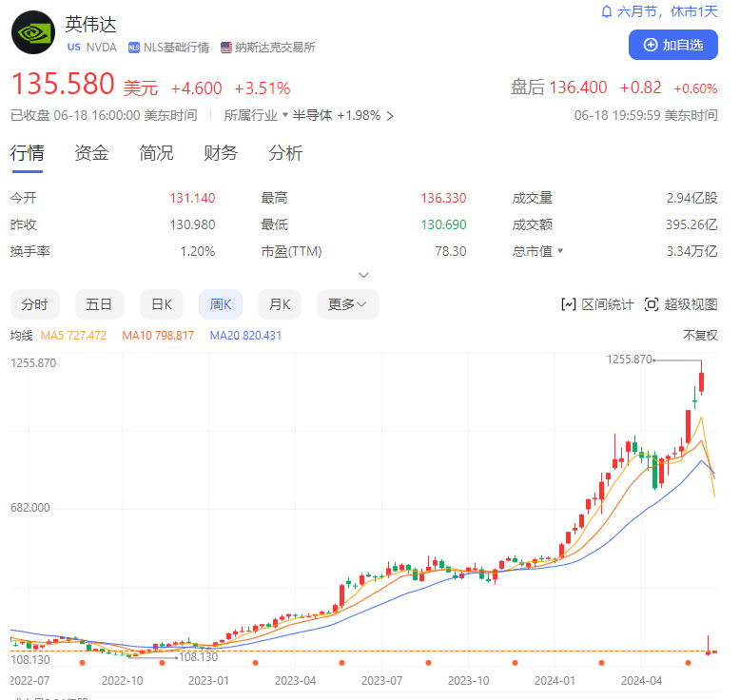Click the 成交量 2.94亿股 value
This screenshot has height=700, width=740.
click(x=691, y=198)
